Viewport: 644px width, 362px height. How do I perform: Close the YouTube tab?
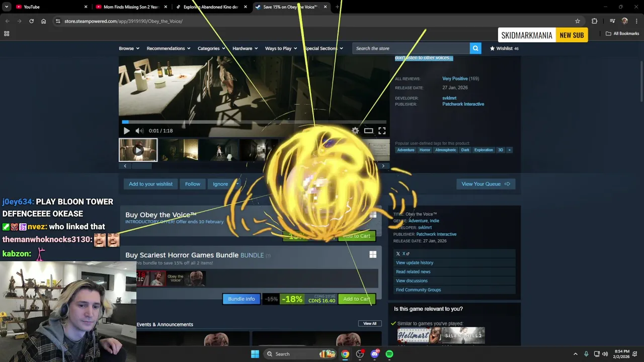click(x=86, y=7)
